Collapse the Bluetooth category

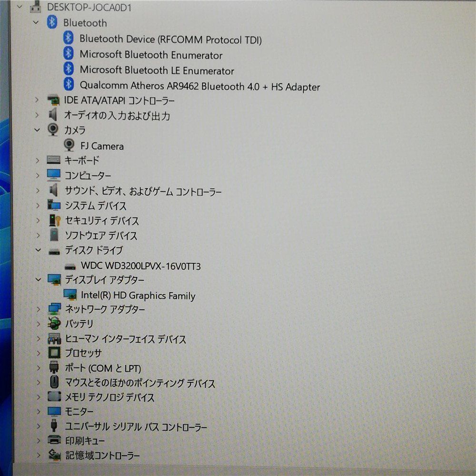[36, 22]
